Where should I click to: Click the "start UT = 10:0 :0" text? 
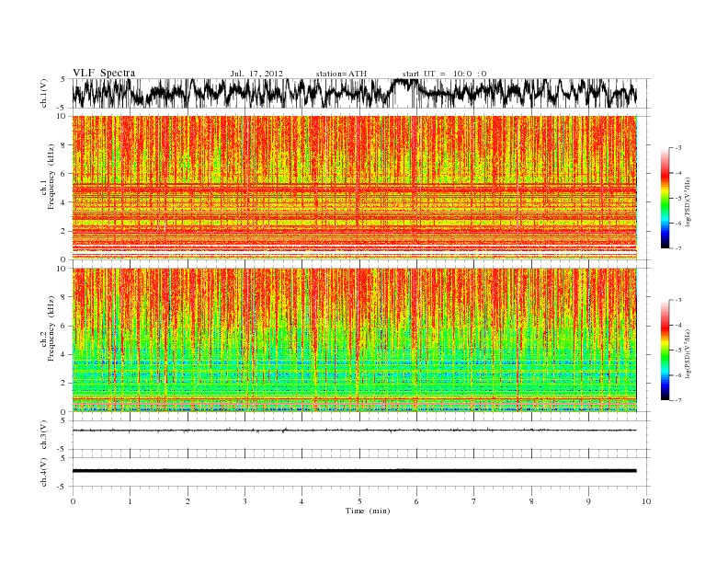pyautogui.click(x=444, y=74)
